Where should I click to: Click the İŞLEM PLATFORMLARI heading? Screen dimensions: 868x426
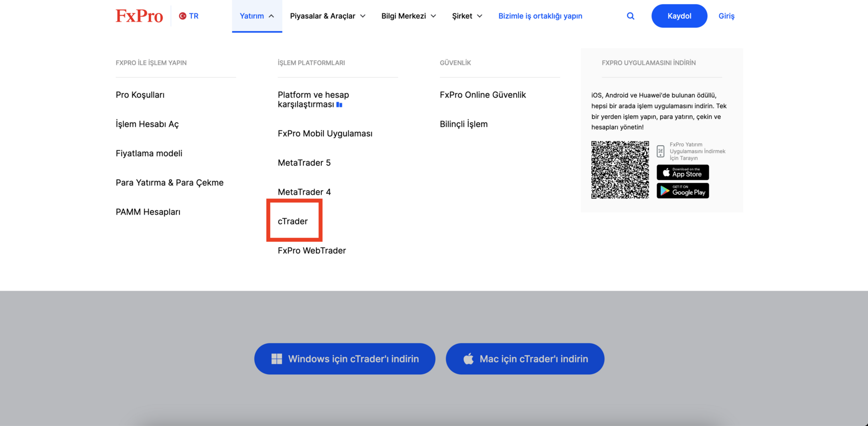[311, 63]
